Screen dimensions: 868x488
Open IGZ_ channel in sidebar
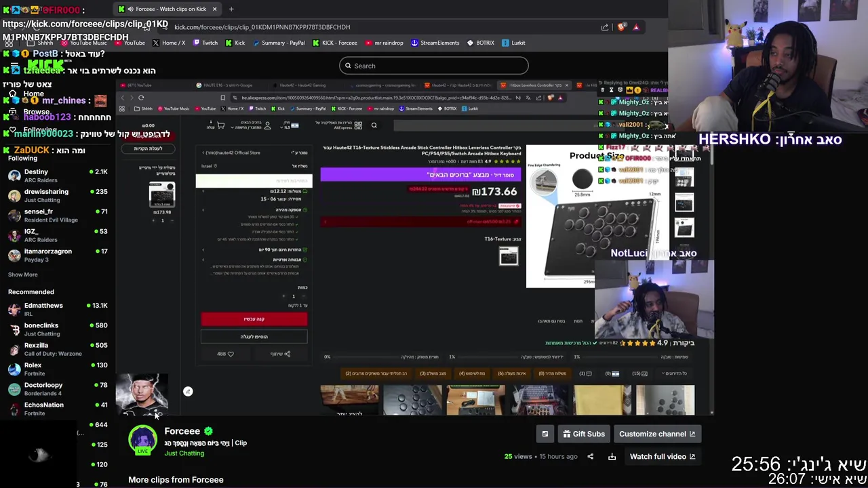[58, 235]
